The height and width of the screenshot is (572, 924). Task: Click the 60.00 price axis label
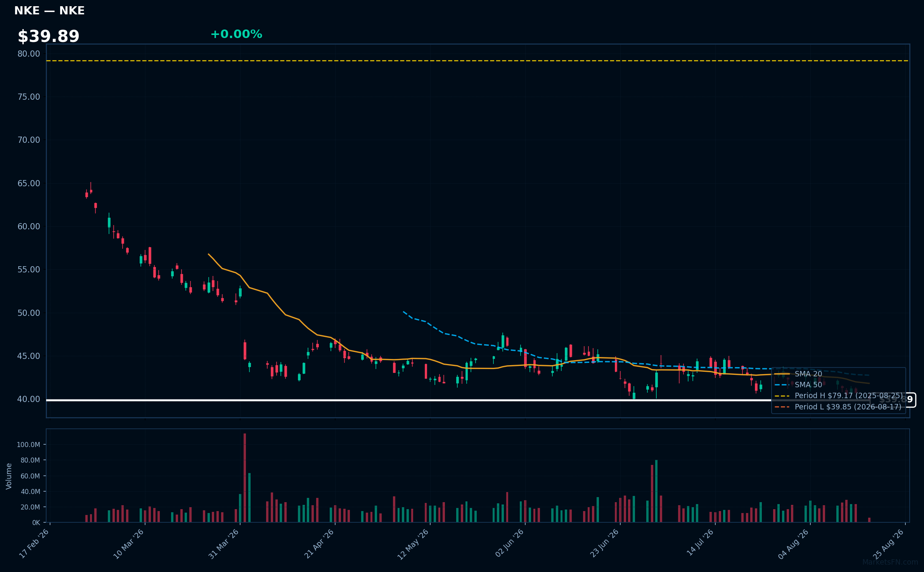tap(29, 226)
